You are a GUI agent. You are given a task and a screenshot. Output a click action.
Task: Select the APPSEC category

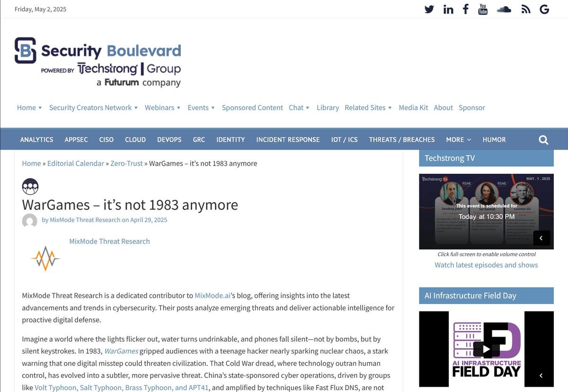coord(76,140)
